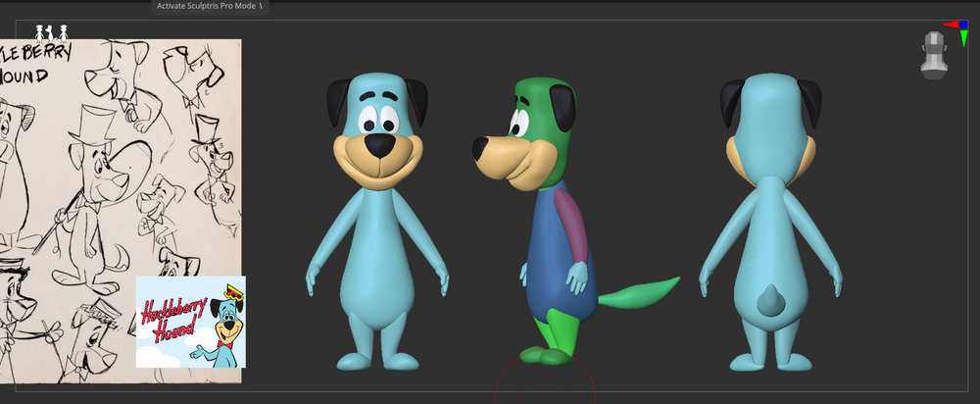Click the green Y-axis cone
Viewport: 980px width, 404px height.
tap(962, 40)
